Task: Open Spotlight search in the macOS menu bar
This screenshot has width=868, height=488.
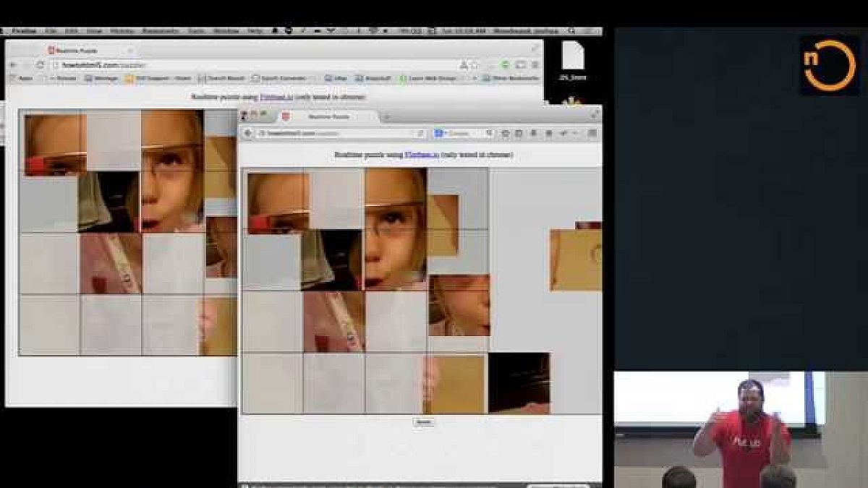Action: pyautogui.click(x=571, y=31)
